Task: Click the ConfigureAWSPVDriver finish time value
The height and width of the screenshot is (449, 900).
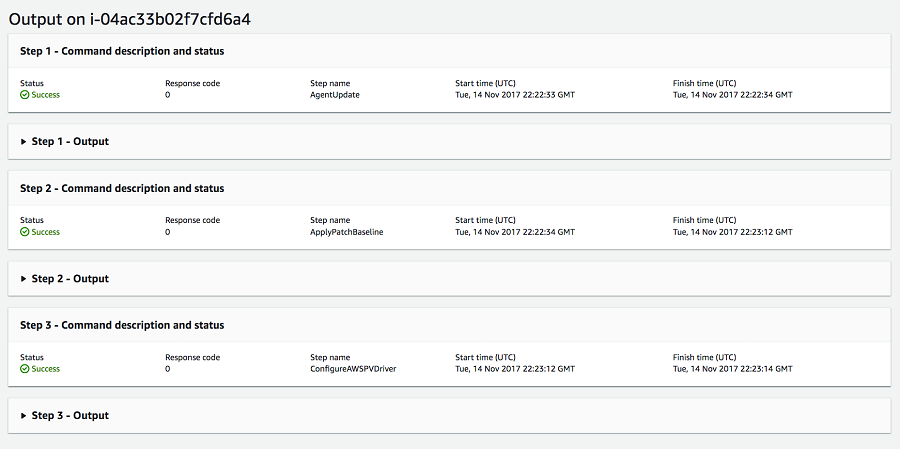Action: tap(732, 369)
